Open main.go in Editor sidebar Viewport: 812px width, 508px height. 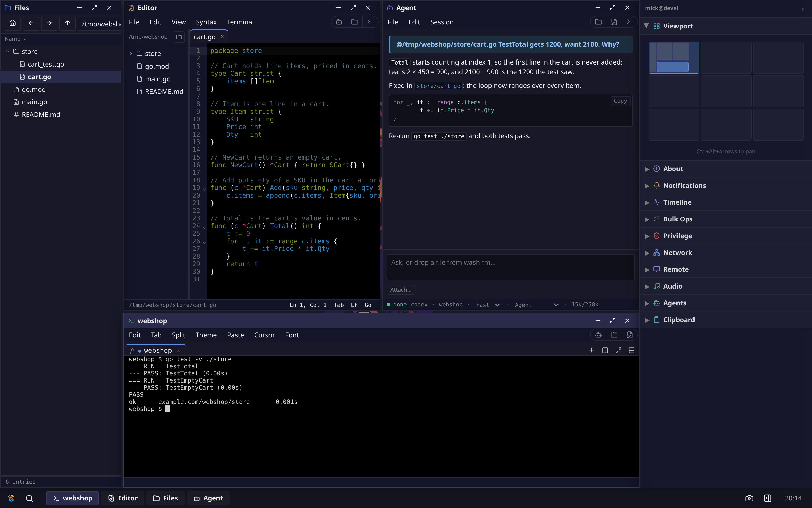pyautogui.click(x=157, y=79)
